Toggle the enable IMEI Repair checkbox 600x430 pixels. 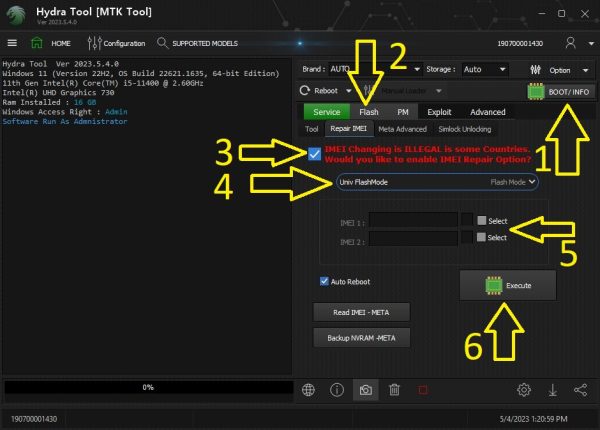click(x=315, y=154)
